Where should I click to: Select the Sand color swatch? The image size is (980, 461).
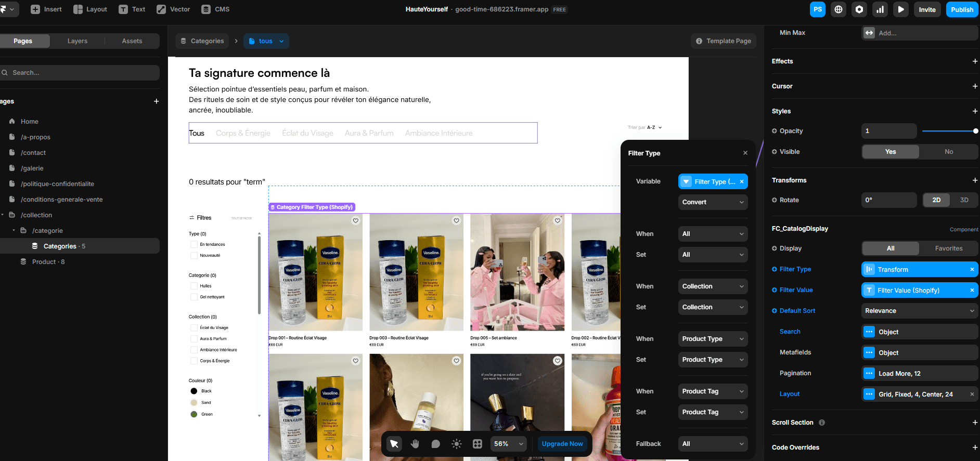click(194, 403)
